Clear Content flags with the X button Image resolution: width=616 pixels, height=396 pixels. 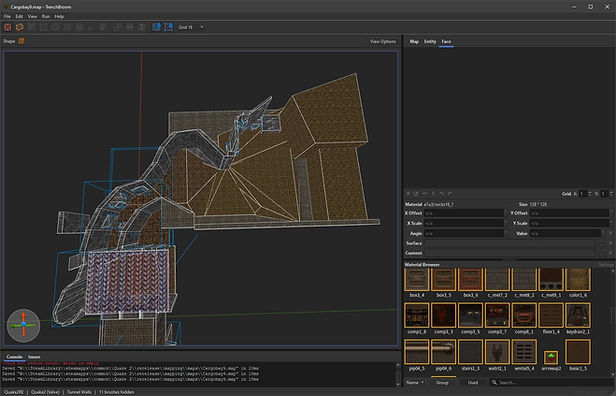point(610,253)
